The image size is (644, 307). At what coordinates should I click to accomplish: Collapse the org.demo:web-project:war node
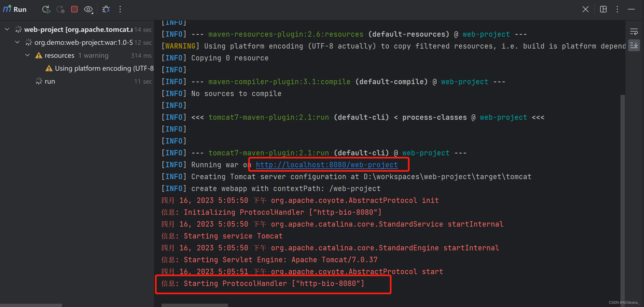point(18,42)
